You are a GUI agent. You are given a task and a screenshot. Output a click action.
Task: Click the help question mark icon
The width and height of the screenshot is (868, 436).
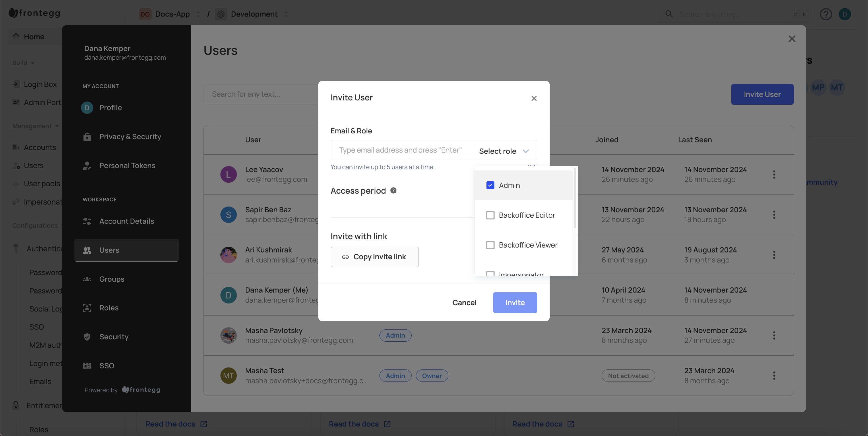point(826,14)
